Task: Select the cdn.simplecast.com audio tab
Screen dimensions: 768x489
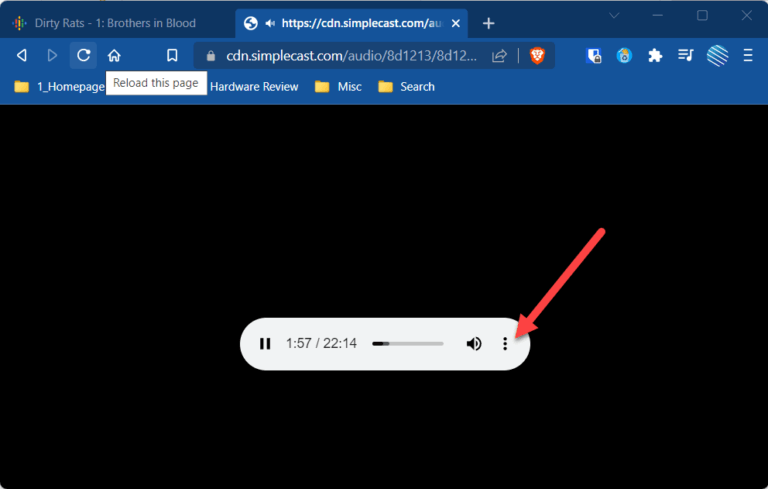Action: coord(351,23)
